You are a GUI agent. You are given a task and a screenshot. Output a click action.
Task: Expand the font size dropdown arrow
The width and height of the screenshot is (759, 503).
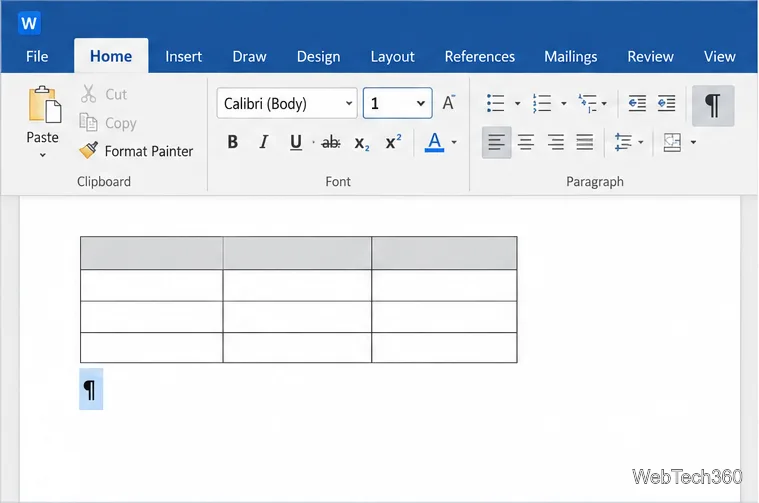[x=421, y=103]
